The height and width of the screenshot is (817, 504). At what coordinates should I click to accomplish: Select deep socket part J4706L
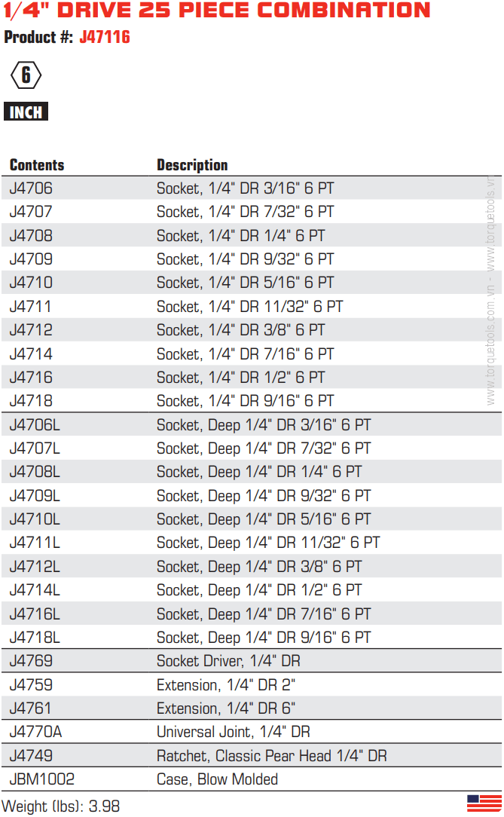point(35,425)
